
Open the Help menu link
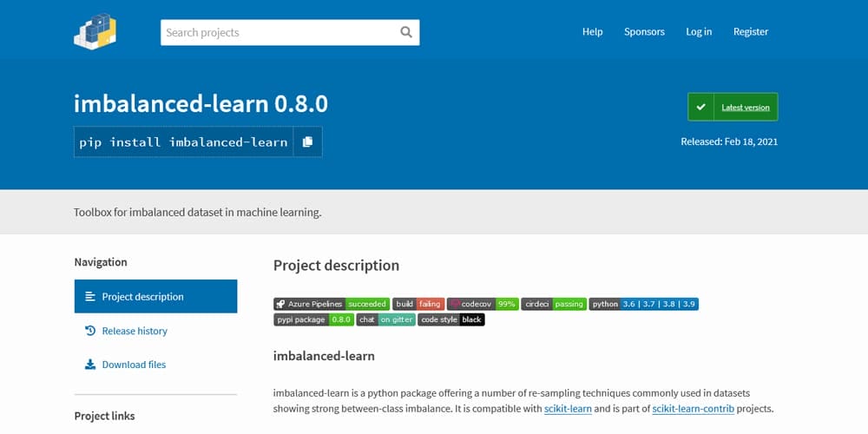pyautogui.click(x=592, y=31)
